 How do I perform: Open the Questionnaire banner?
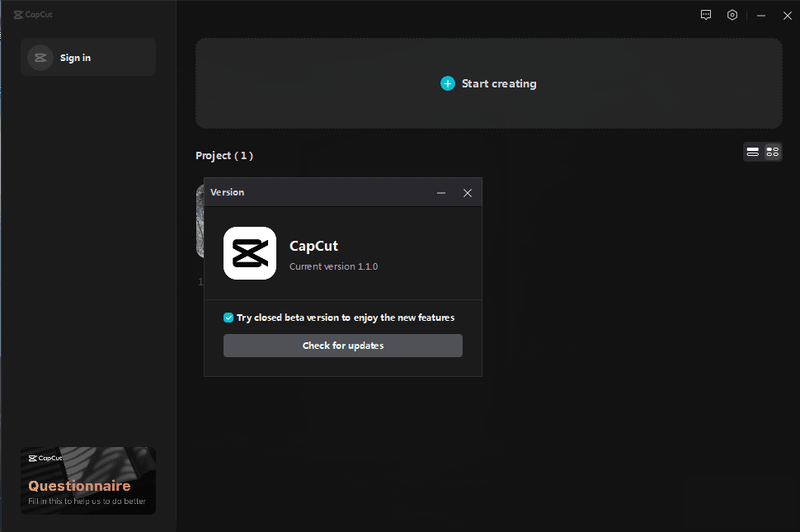88,481
